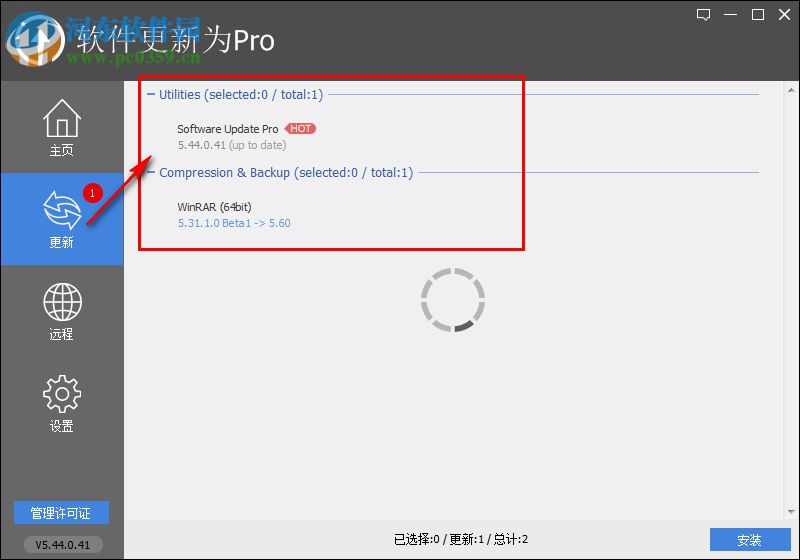Open the 远程 remote globe section

click(x=62, y=311)
